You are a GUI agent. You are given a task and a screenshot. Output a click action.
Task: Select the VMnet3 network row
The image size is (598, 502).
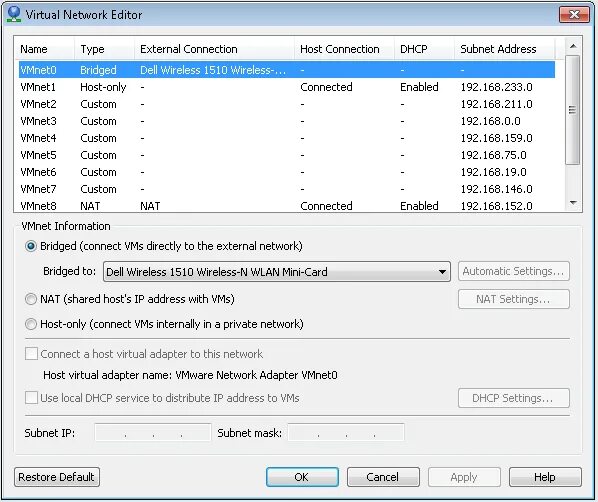[287, 121]
